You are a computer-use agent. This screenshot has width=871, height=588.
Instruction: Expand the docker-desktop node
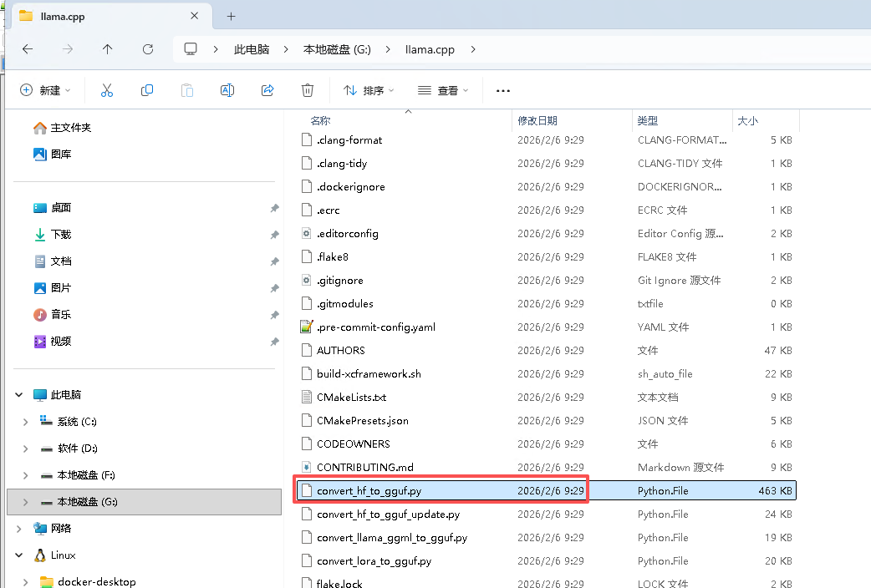(26, 582)
